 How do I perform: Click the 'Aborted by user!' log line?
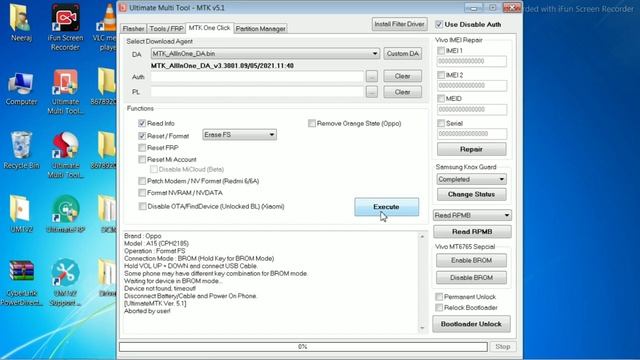[147, 311]
